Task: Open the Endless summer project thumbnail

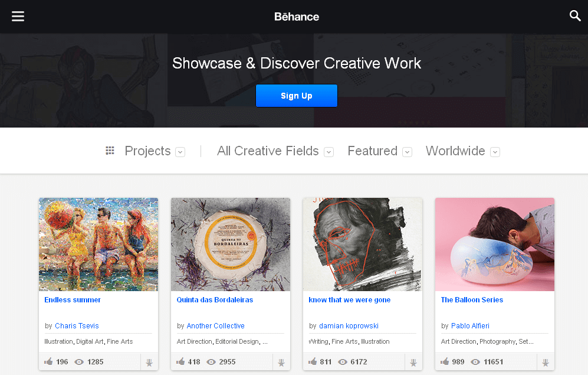Action: coord(98,244)
